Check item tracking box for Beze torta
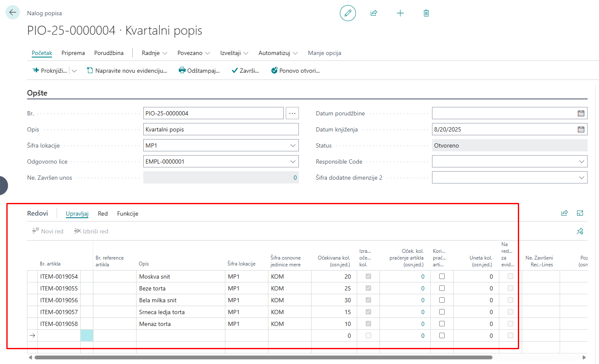Viewport: 599px width, 364px height. [442, 288]
